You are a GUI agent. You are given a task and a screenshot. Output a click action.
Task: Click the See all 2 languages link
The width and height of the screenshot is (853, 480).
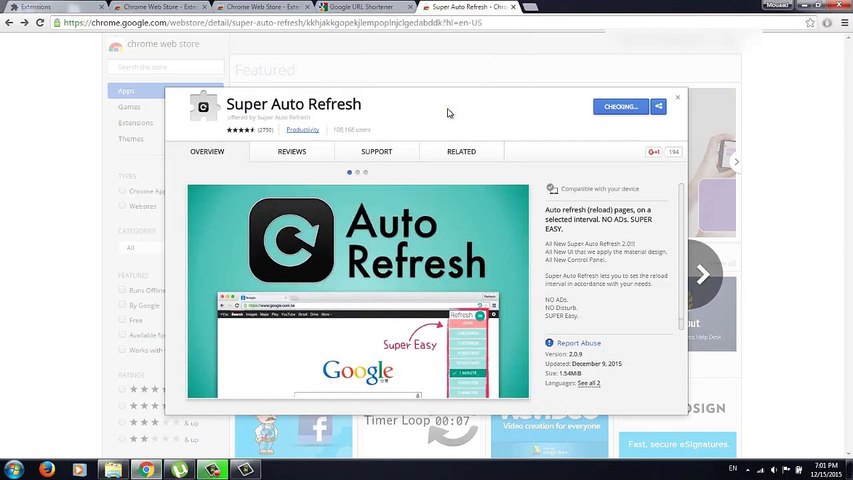pyautogui.click(x=589, y=383)
